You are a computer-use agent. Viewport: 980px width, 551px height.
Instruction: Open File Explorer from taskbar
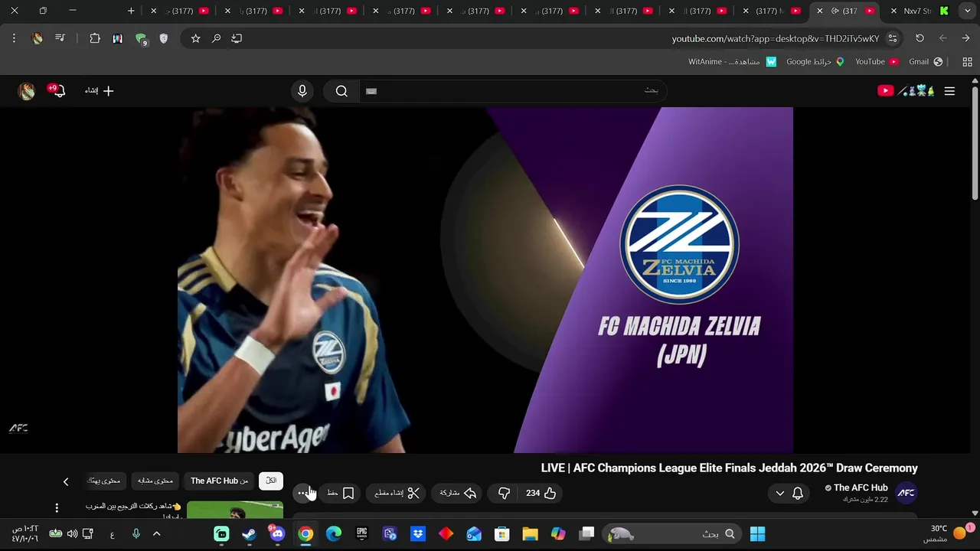pyautogui.click(x=530, y=533)
